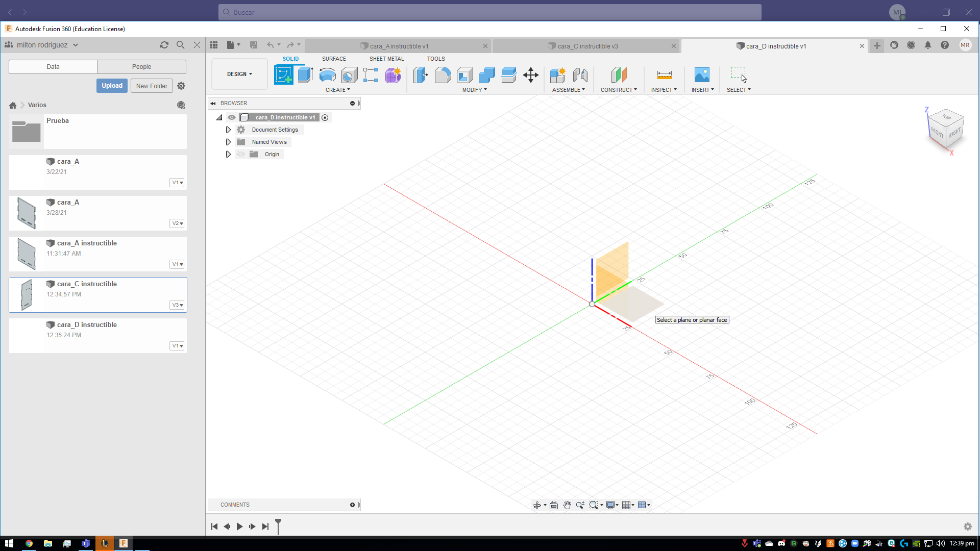Switch to the SHEET METAL tab
980x551 pixels.
click(386, 59)
